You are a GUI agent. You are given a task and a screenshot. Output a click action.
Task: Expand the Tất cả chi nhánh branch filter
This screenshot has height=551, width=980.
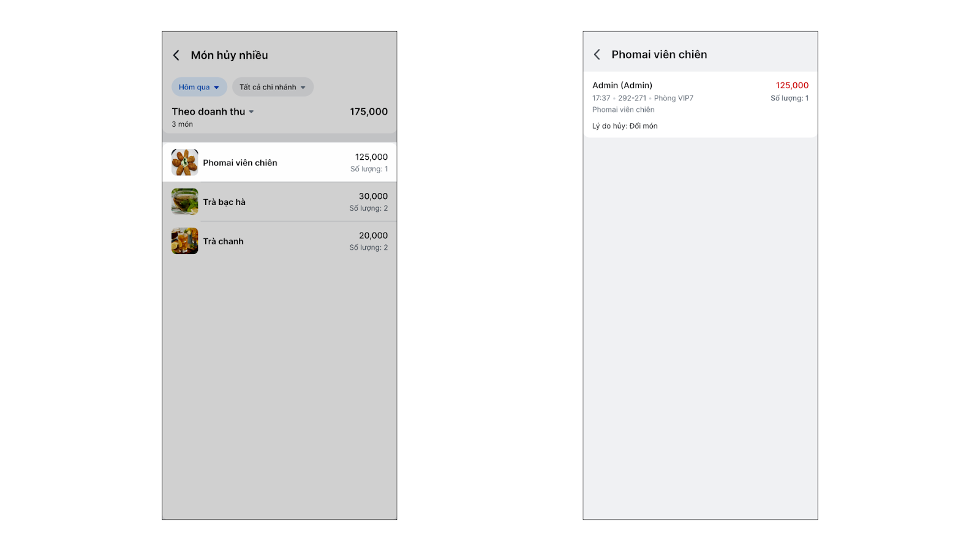click(x=273, y=87)
